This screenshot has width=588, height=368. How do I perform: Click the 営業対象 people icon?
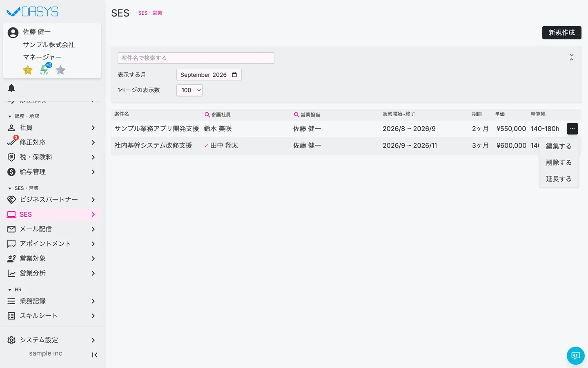click(x=11, y=258)
